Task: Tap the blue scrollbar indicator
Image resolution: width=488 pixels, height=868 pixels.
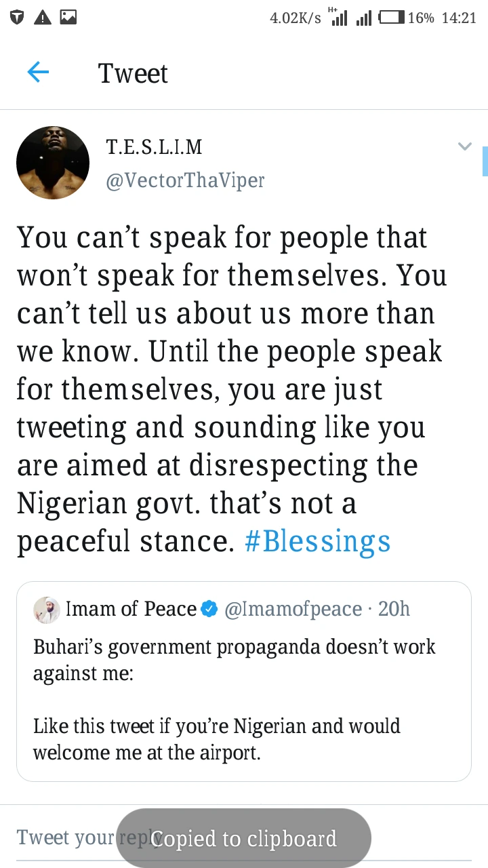Action: (x=485, y=161)
